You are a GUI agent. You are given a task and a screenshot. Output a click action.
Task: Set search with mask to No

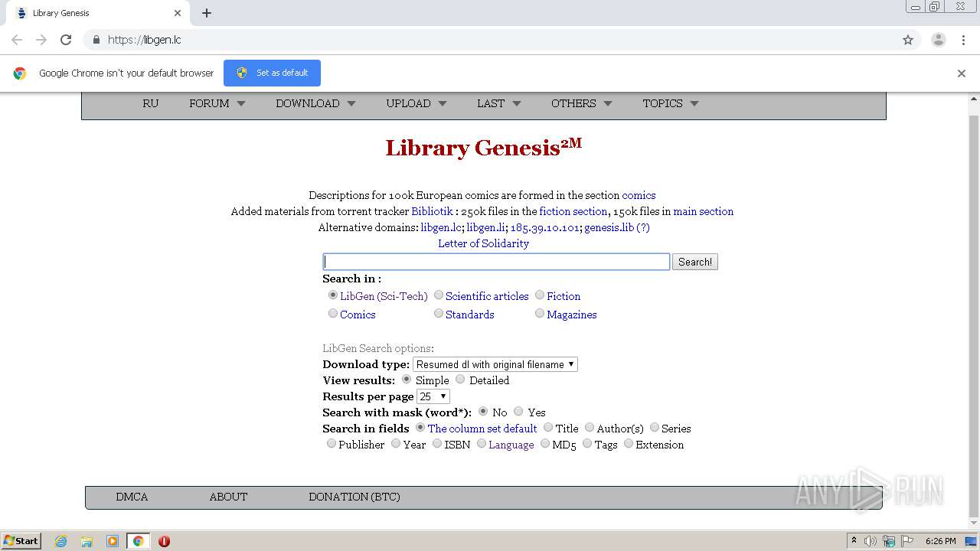coord(483,411)
